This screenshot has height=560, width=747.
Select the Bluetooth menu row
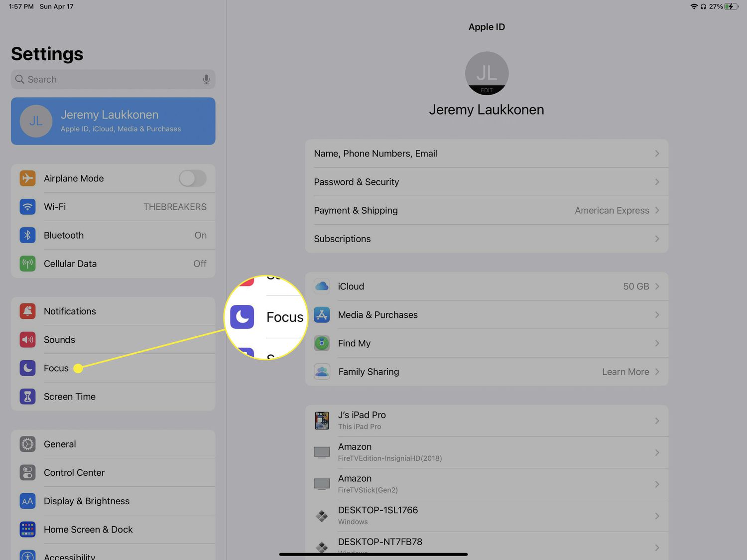point(113,235)
